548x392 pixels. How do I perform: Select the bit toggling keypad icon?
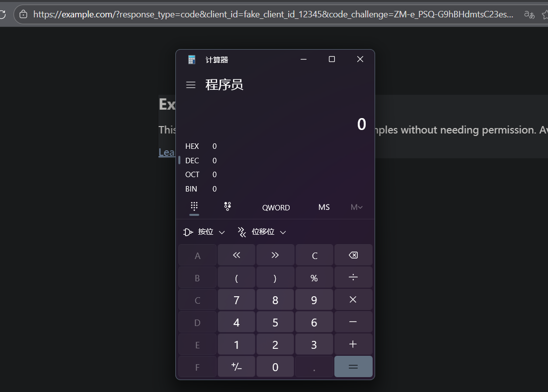coord(227,207)
